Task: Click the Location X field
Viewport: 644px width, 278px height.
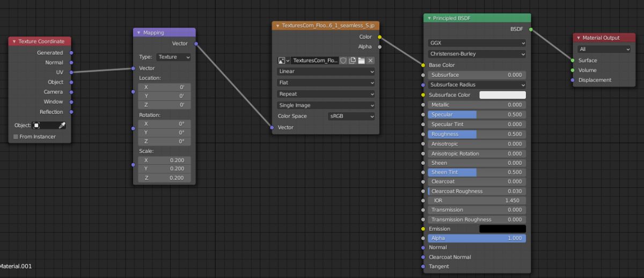Action: (164, 87)
